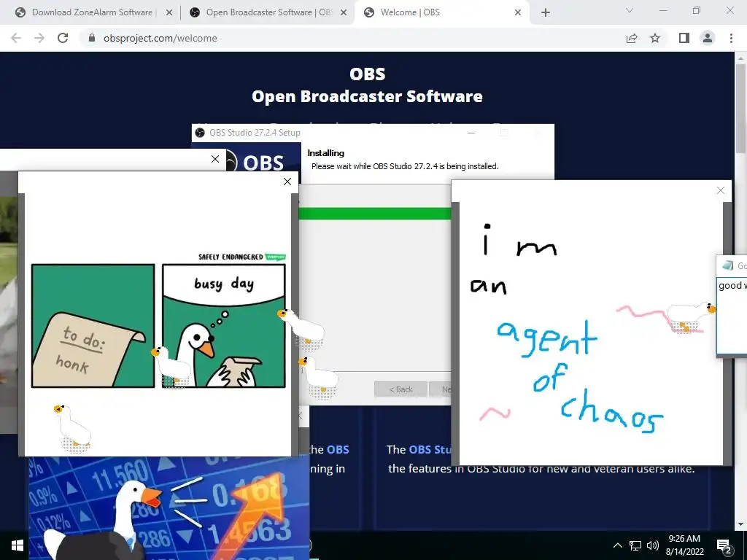Click the OBS link in page text

[x=338, y=449]
